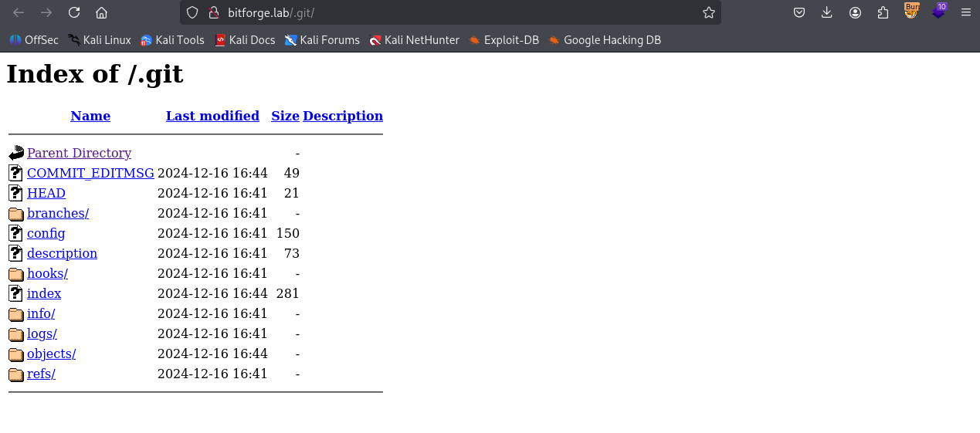Open the COMMIT_EDITMSG file

pyautogui.click(x=90, y=173)
